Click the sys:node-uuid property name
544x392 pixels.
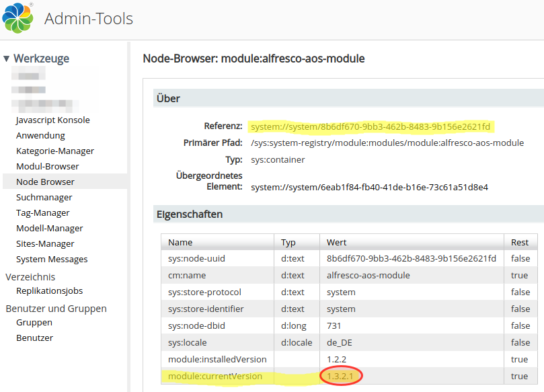[x=196, y=258]
